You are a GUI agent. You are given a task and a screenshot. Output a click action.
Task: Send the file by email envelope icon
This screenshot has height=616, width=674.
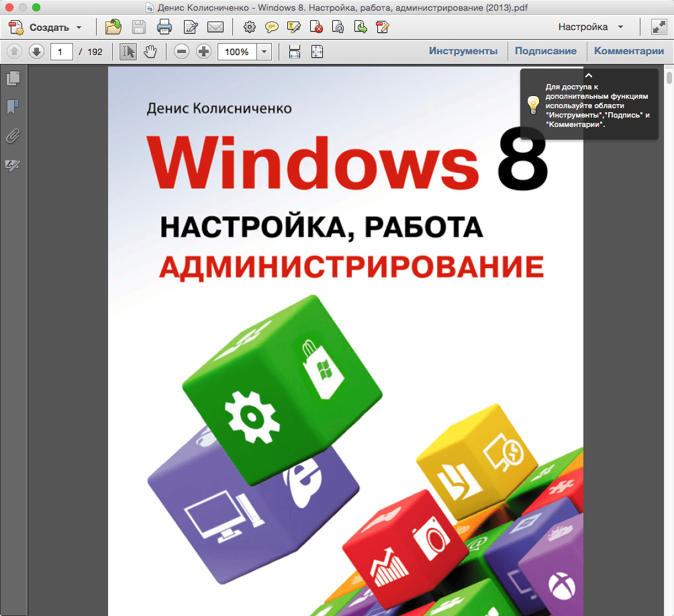[x=215, y=27]
